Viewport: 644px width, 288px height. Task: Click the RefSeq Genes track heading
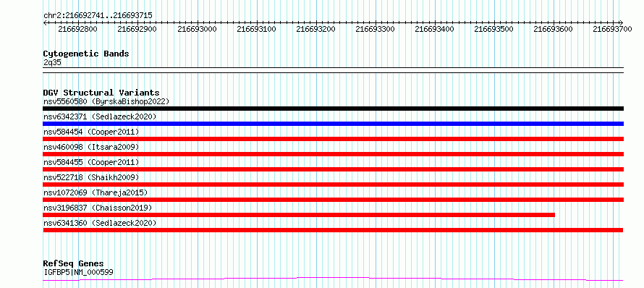click(x=74, y=264)
